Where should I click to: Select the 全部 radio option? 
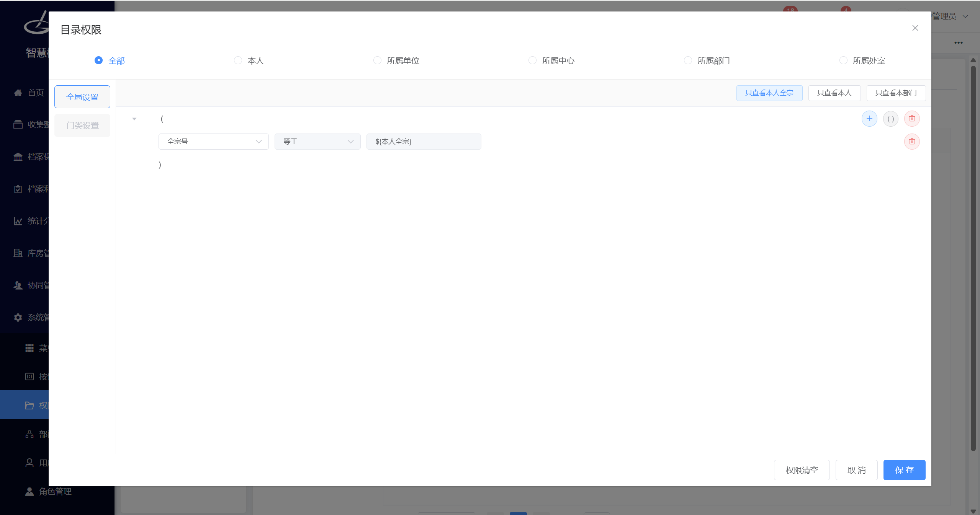click(110, 60)
